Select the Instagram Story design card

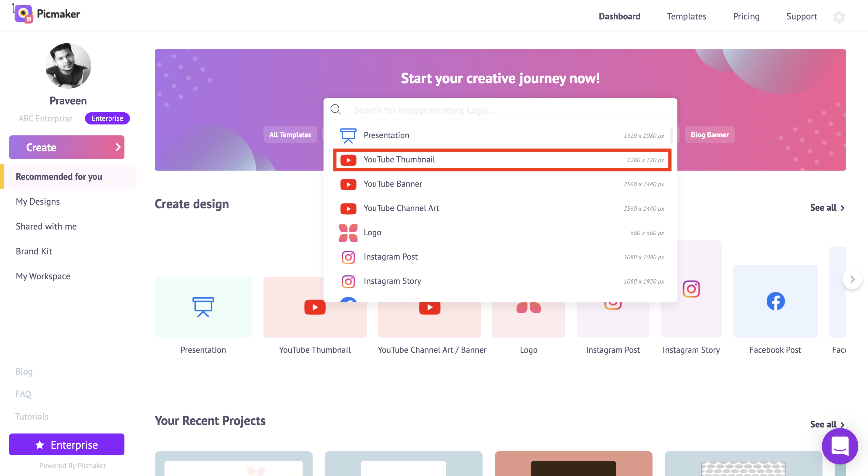coord(691,289)
